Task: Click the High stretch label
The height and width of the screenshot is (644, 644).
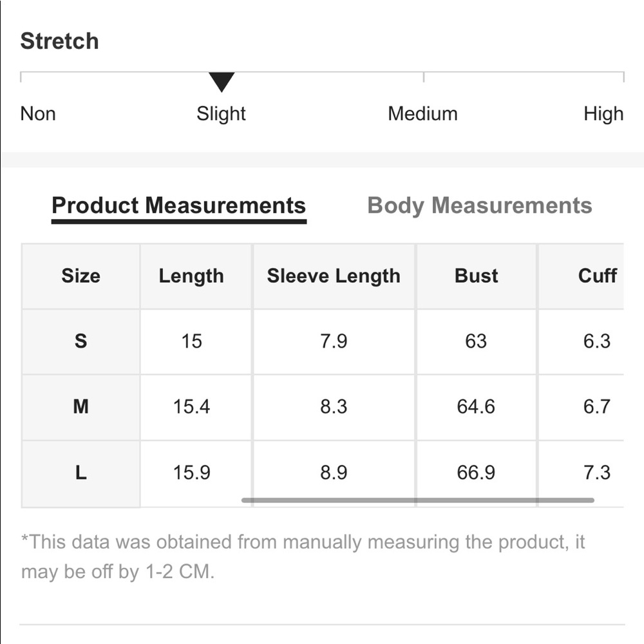Action: coord(603,114)
